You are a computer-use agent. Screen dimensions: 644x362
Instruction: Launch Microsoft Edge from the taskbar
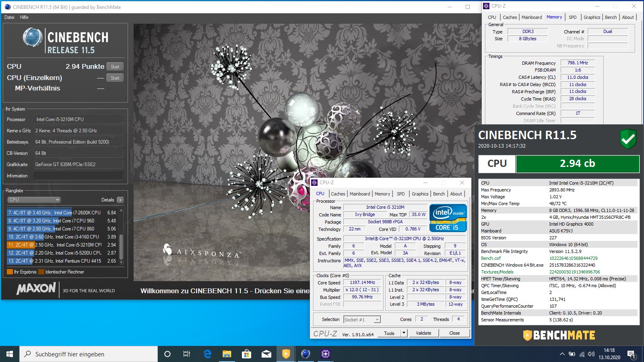coord(207,354)
